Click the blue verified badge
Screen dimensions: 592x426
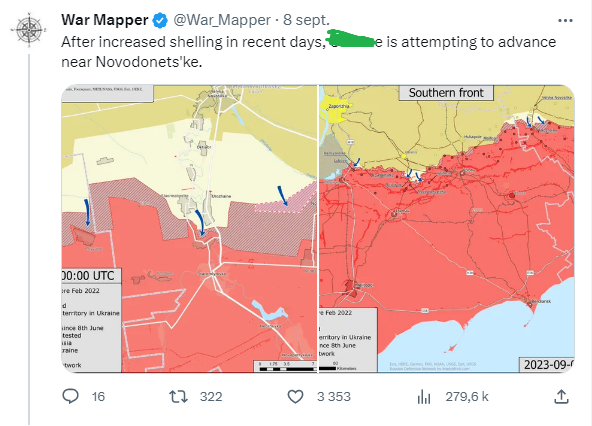tap(160, 20)
